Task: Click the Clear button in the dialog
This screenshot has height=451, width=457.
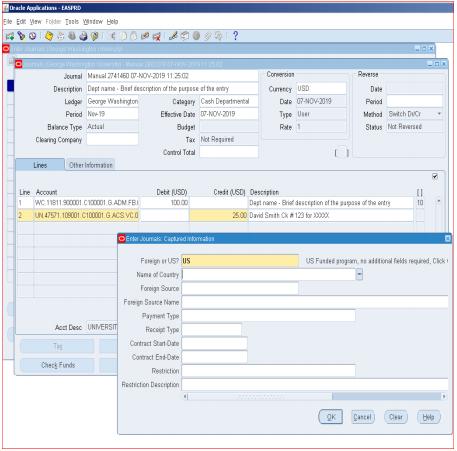Action: click(x=396, y=417)
